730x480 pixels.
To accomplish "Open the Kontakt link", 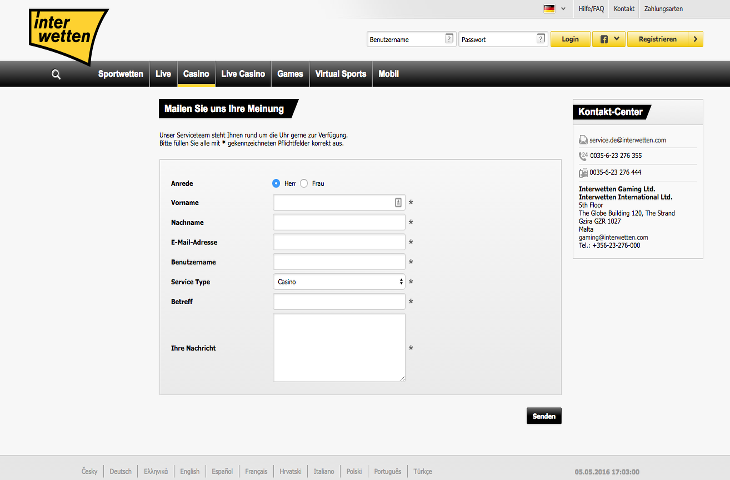I will [624, 9].
